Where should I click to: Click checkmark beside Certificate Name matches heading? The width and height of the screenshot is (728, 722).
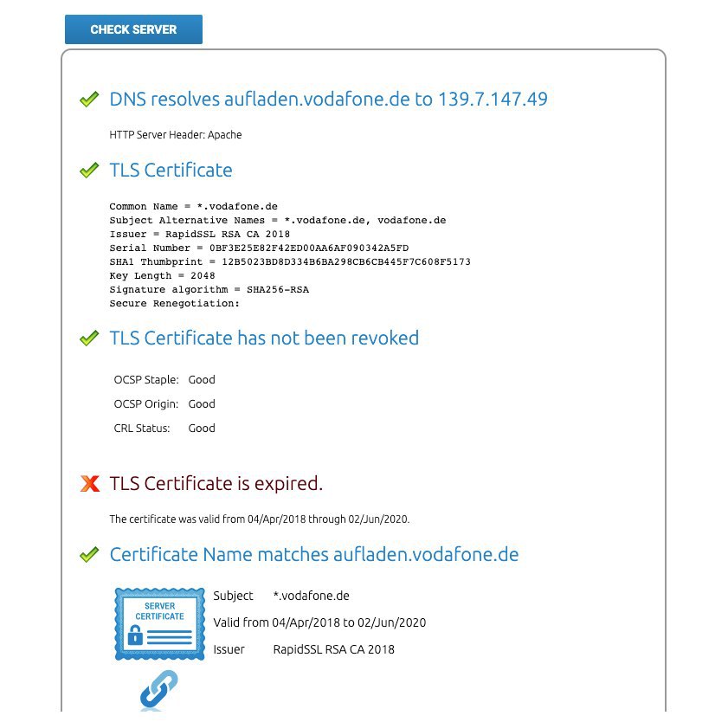pos(89,554)
